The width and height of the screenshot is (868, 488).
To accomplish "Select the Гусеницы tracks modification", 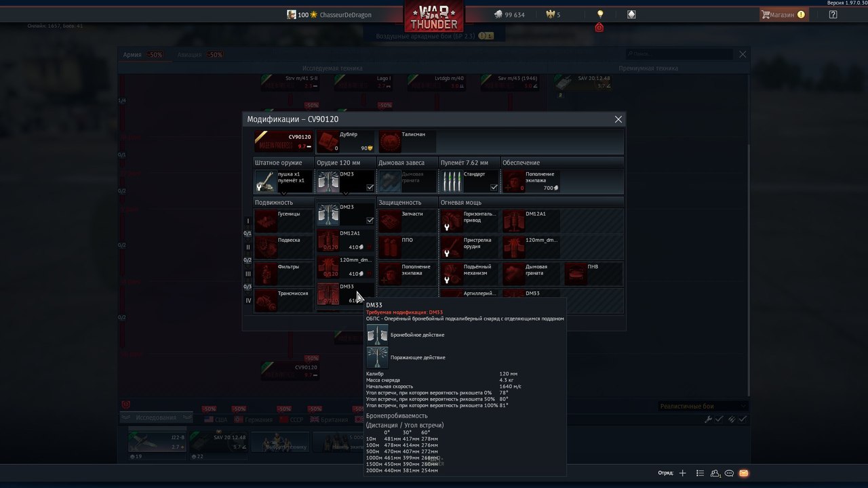I will (x=283, y=220).
